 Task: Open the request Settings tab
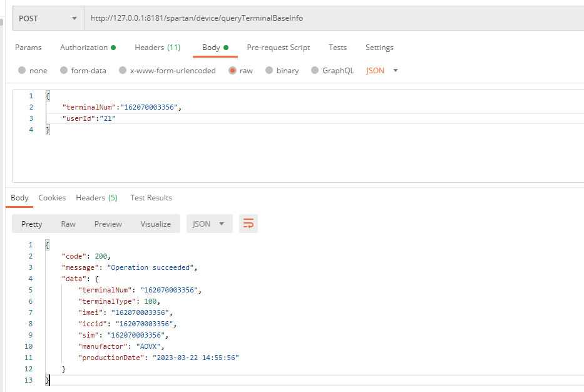(x=379, y=48)
